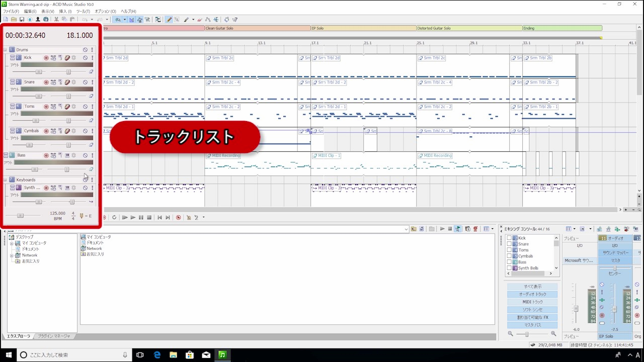
Task: Click the すべて表示 button in the mixer
Action: click(532, 287)
